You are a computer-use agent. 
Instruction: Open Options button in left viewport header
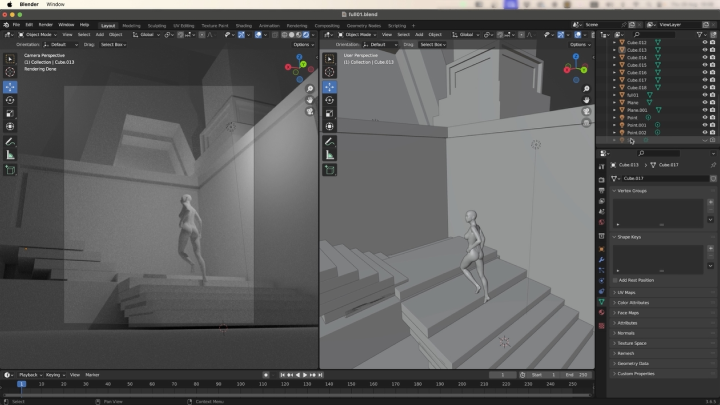click(302, 44)
